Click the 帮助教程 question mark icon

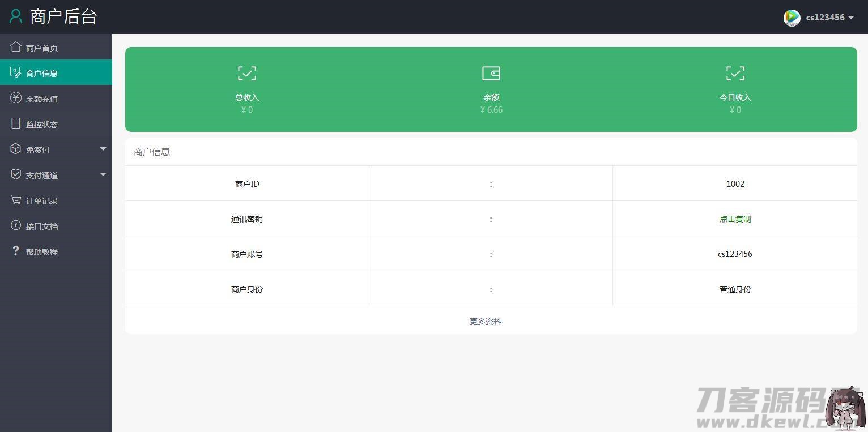tap(16, 251)
